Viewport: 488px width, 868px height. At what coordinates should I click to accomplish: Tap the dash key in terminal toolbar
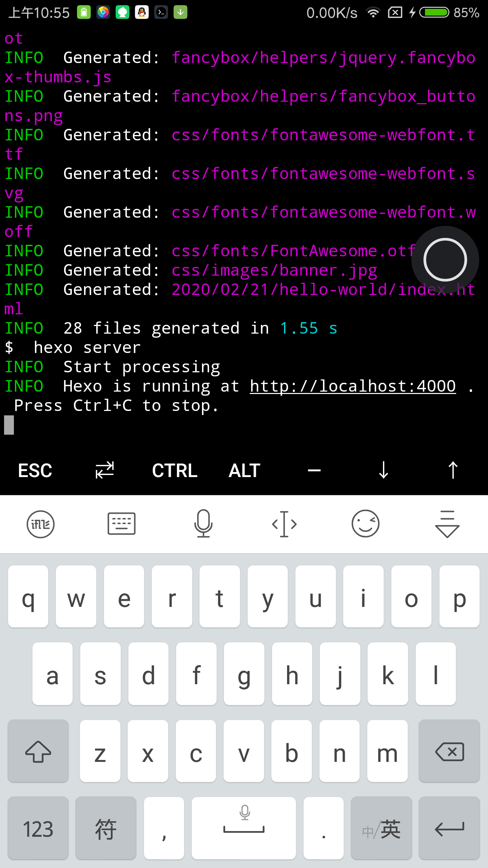pyautogui.click(x=314, y=470)
